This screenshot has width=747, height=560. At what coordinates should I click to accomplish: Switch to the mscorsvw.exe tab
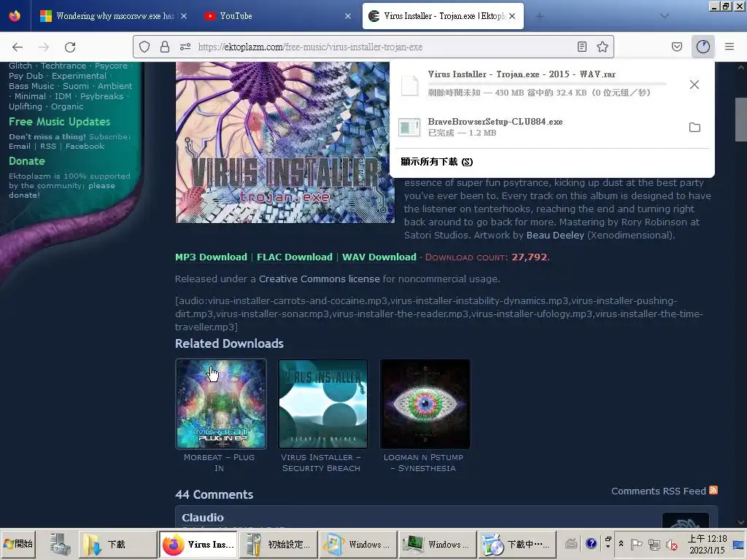[115, 16]
